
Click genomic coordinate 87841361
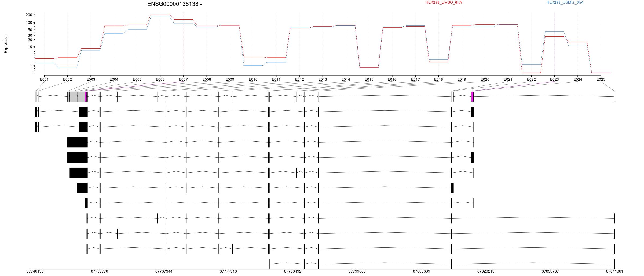coord(614,271)
